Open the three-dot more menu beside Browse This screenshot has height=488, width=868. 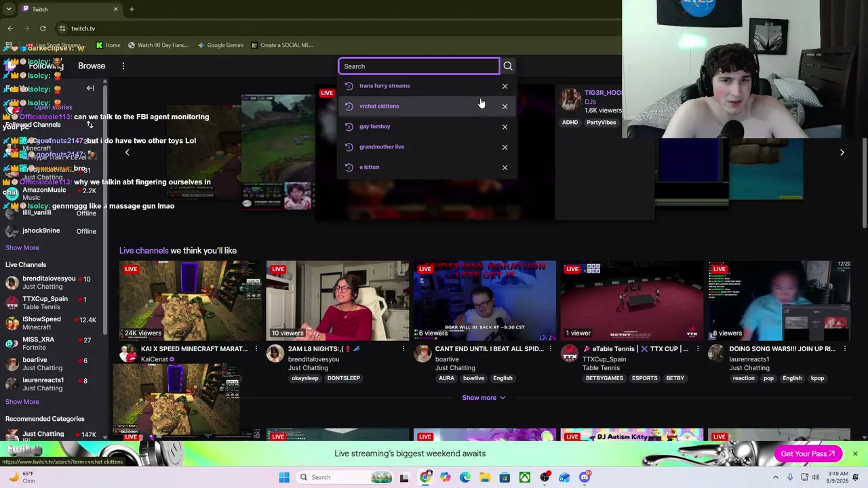[123, 66]
